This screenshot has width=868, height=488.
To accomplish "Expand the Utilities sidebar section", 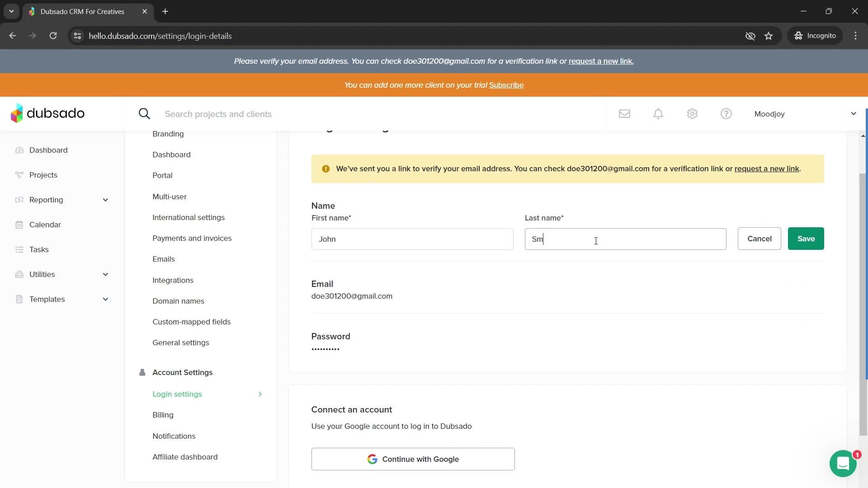I will (105, 274).
